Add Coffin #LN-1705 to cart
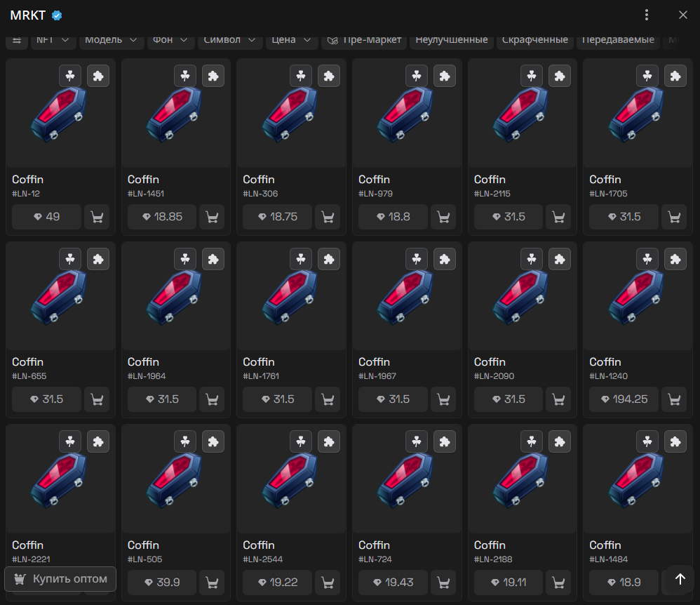The image size is (700, 605). point(674,217)
